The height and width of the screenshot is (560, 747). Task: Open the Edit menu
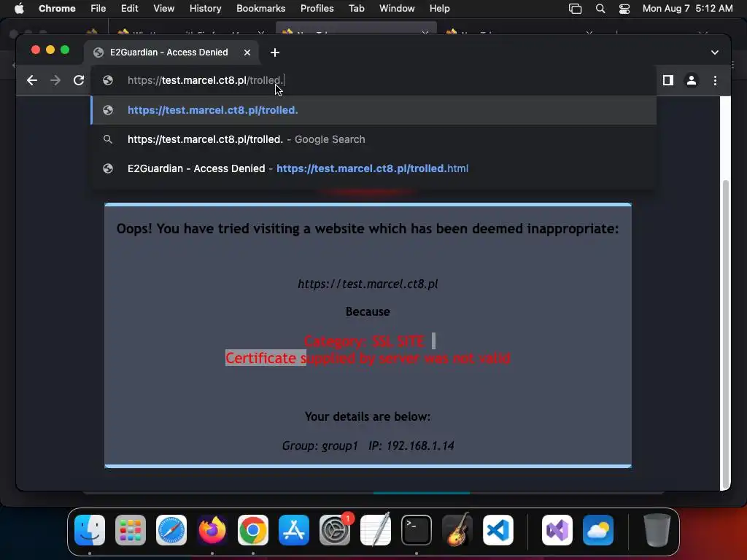[129, 9]
